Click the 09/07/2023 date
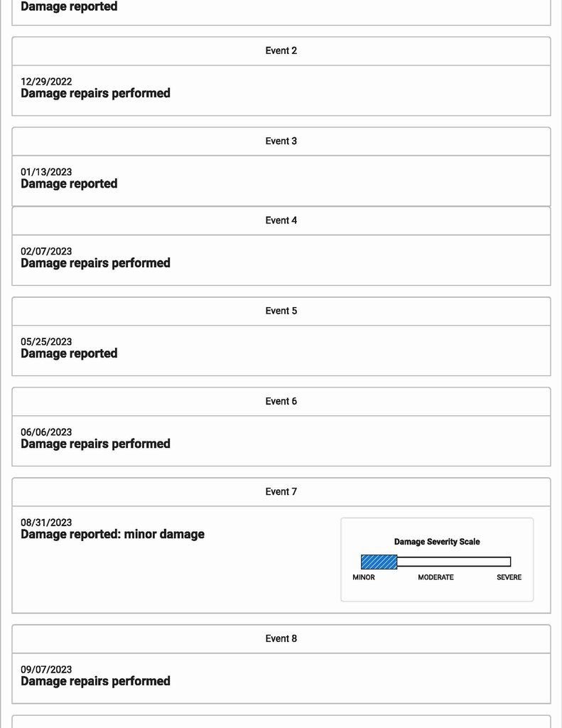 46,670
